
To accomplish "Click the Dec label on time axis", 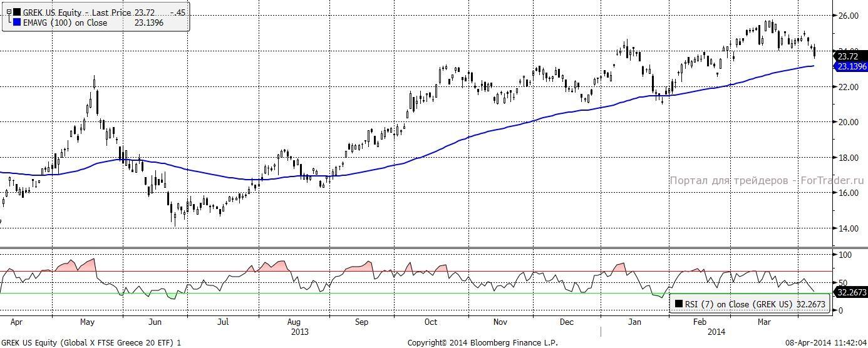I will pyautogui.click(x=567, y=322).
